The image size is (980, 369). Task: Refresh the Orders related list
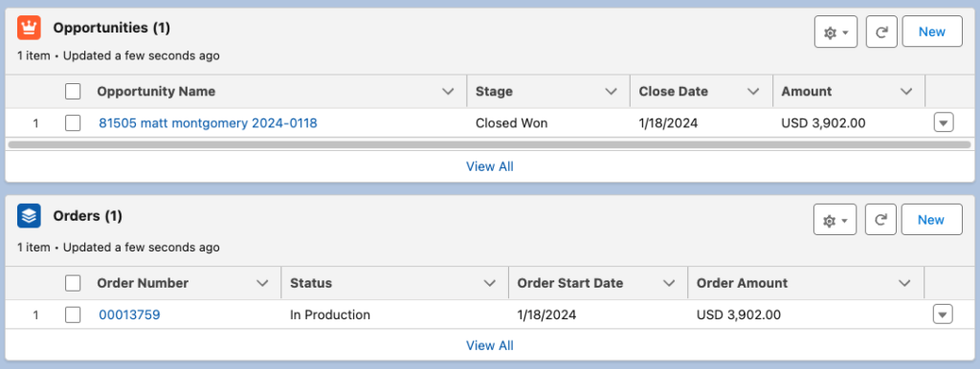880,220
